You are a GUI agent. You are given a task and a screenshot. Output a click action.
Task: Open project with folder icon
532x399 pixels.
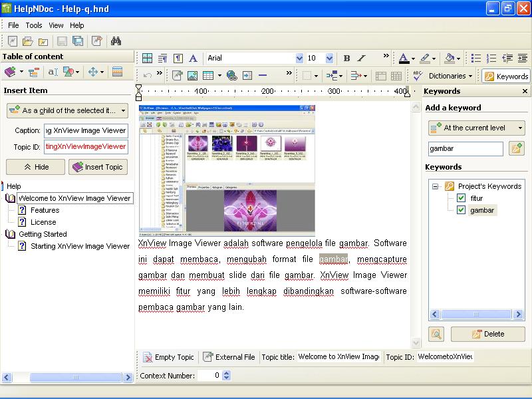pyautogui.click(x=27, y=41)
